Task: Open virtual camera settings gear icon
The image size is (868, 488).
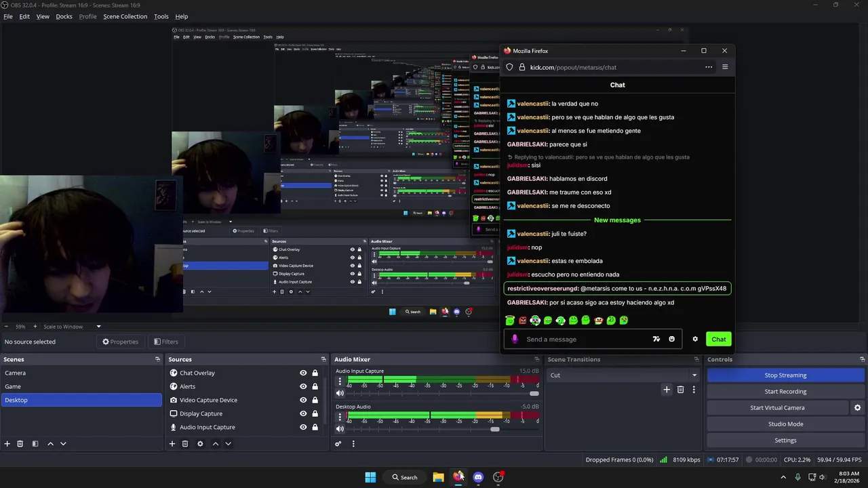Action: (857, 408)
